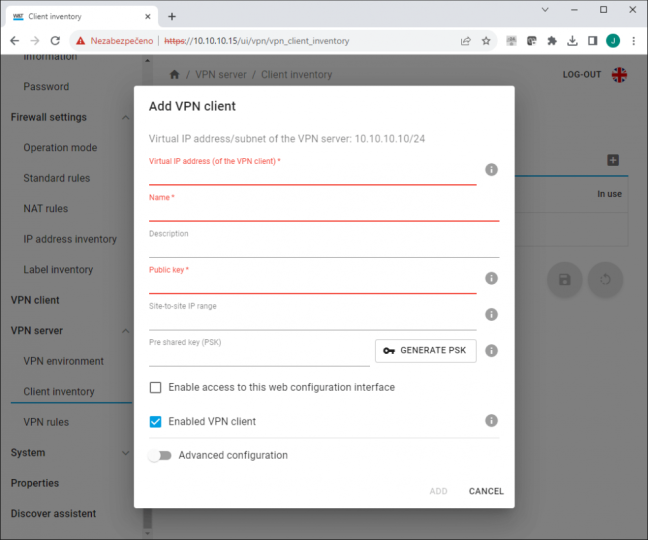Click the not secure warning icon
648x540 pixels.
tap(81, 40)
